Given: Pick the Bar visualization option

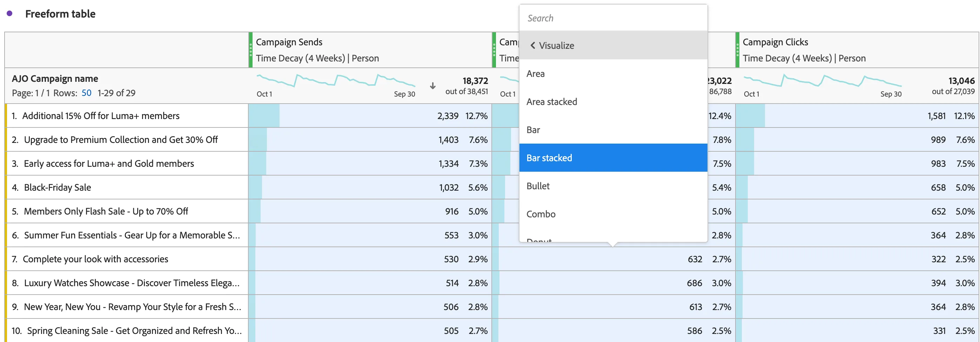Looking at the screenshot, I should click(613, 130).
